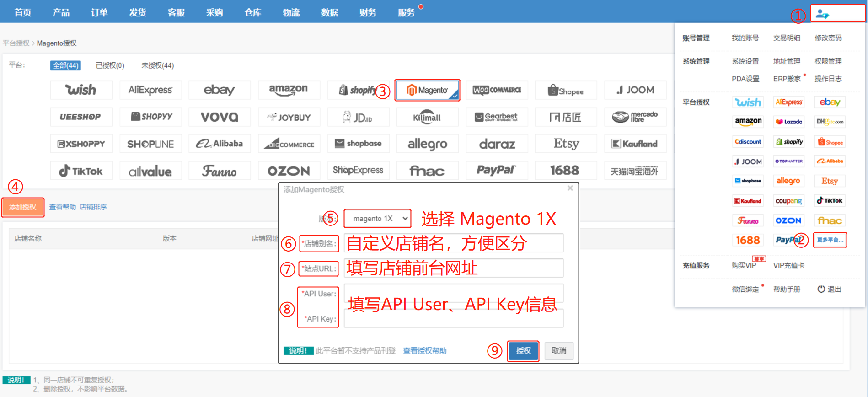
Task: Select the eBay platform tile in main grid
Action: (x=220, y=90)
